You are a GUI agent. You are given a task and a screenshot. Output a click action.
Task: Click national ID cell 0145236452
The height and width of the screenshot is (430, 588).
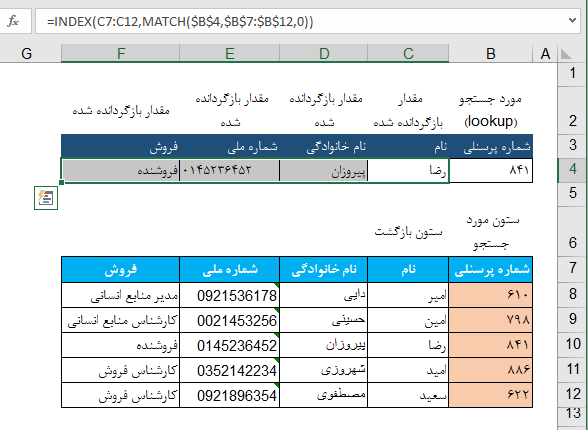click(x=230, y=345)
